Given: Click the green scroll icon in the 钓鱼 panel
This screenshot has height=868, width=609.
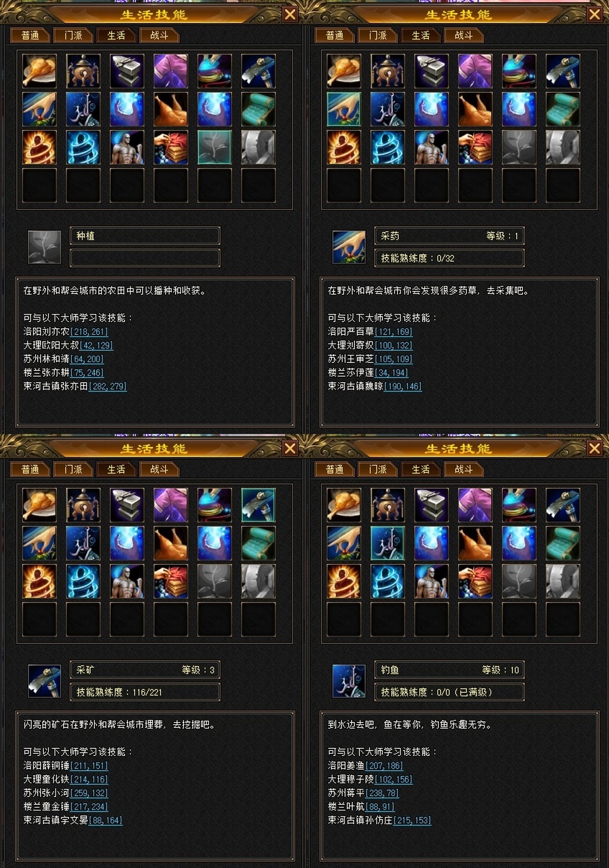Looking at the screenshot, I should 562,543.
